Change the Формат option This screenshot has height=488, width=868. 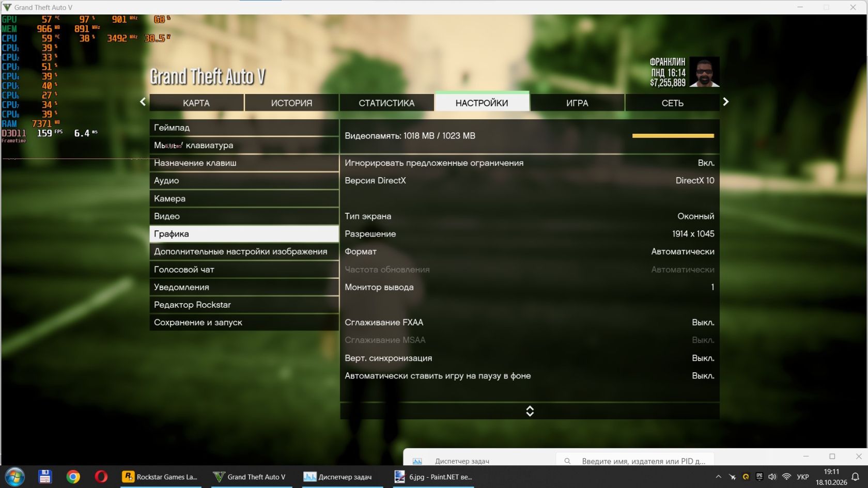tap(530, 251)
